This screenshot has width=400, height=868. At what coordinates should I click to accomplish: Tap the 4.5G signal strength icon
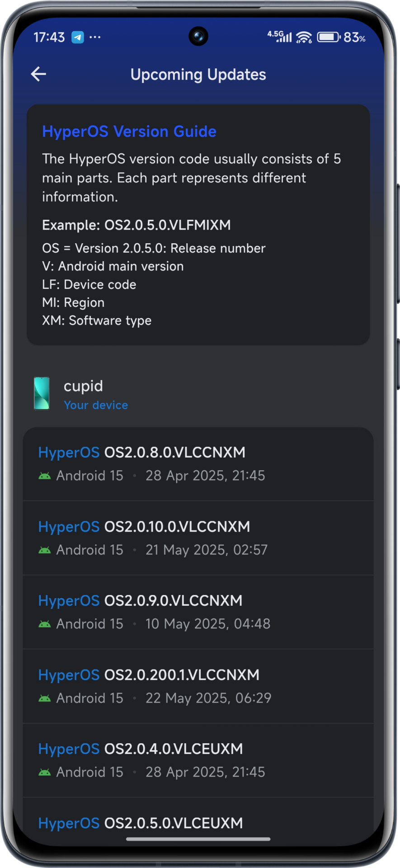[x=280, y=36]
